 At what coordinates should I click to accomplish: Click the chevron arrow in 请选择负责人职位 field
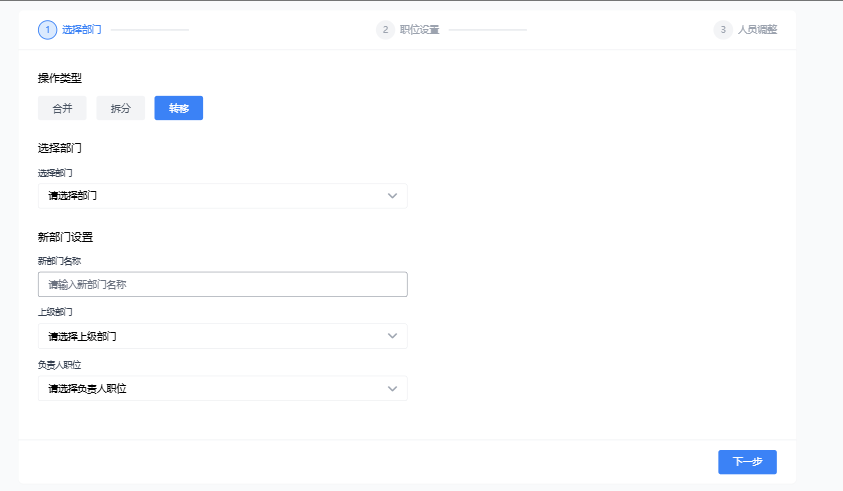[x=393, y=388]
